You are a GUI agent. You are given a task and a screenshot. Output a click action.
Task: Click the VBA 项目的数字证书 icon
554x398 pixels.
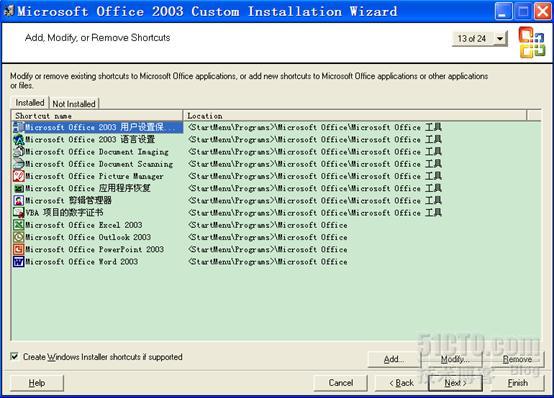[x=18, y=213]
